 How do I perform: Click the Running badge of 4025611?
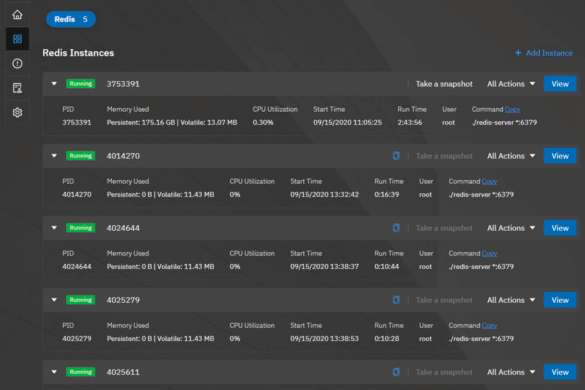click(81, 372)
